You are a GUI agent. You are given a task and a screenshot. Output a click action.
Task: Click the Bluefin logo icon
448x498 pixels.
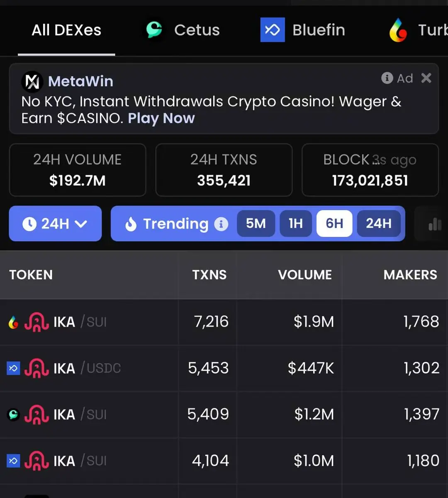point(273,30)
